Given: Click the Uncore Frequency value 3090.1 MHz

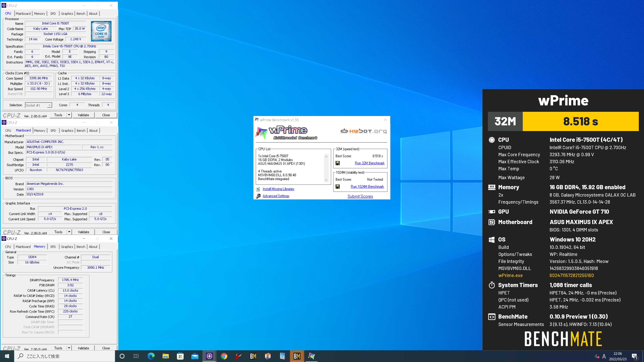Looking at the screenshot, I should pos(96,268).
